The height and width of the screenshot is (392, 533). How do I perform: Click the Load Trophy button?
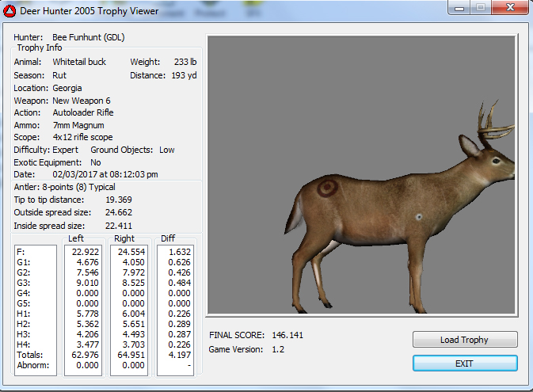tap(465, 340)
